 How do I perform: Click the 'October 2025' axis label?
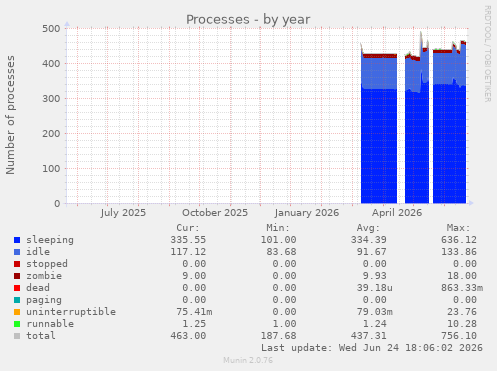point(215,213)
